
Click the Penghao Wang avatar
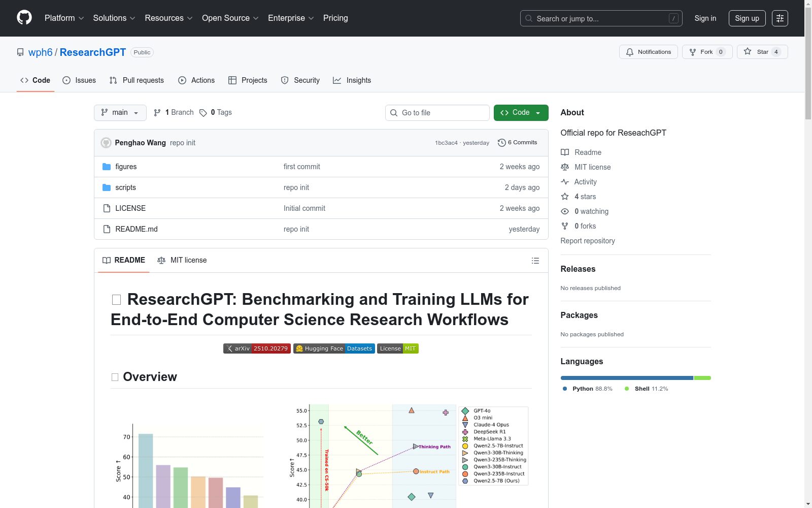point(106,143)
